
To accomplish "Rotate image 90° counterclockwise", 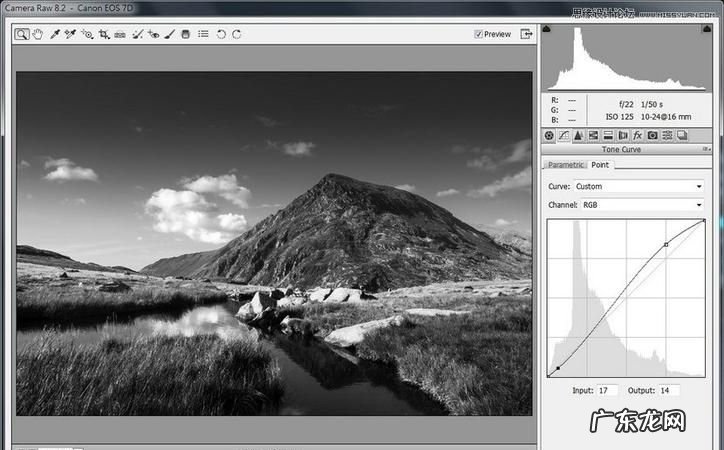I will (x=221, y=34).
